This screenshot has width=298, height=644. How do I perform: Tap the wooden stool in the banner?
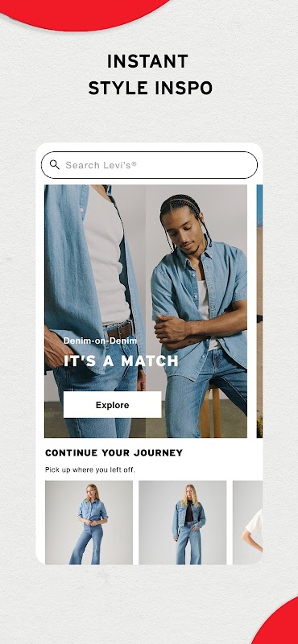pos(211,411)
